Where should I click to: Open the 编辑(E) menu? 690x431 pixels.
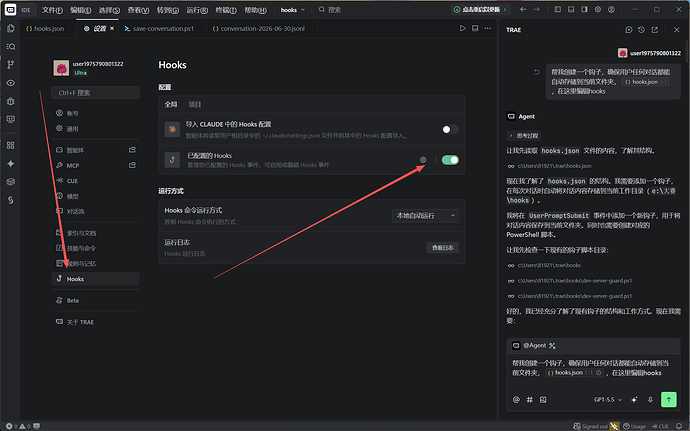(81, 10)
